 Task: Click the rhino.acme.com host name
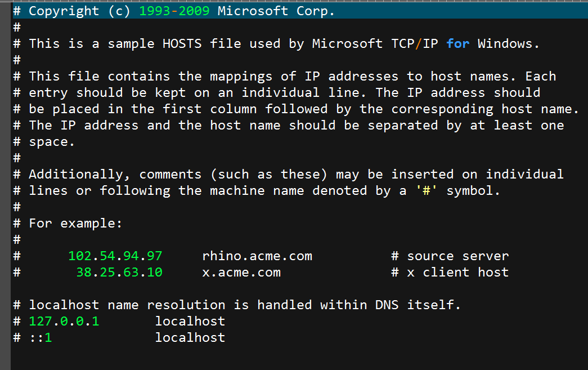pos(257,256)
